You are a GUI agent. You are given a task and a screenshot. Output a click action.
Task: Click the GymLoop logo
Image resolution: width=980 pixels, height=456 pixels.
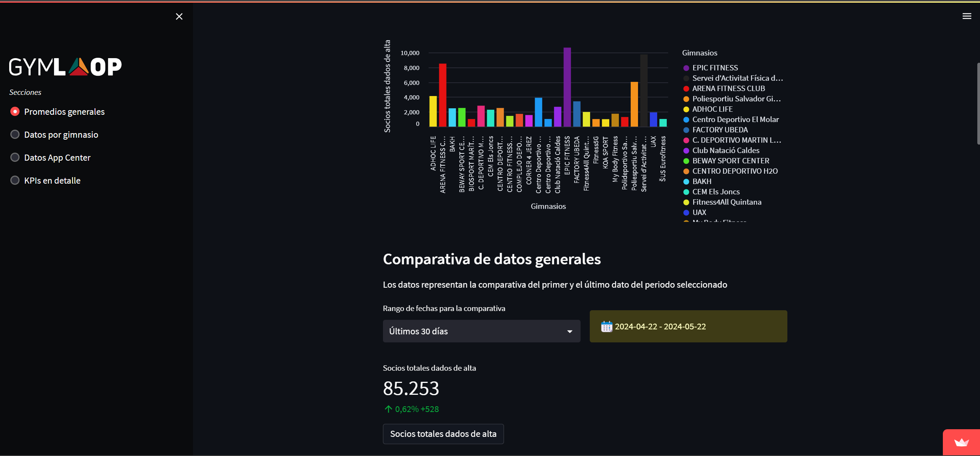[65, 67]
